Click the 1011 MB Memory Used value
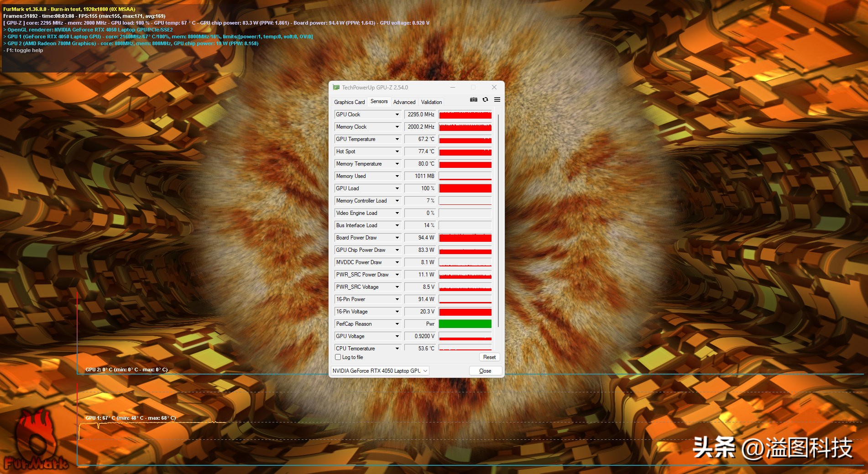This screenshot has width=868, height=474. point(420,176)
